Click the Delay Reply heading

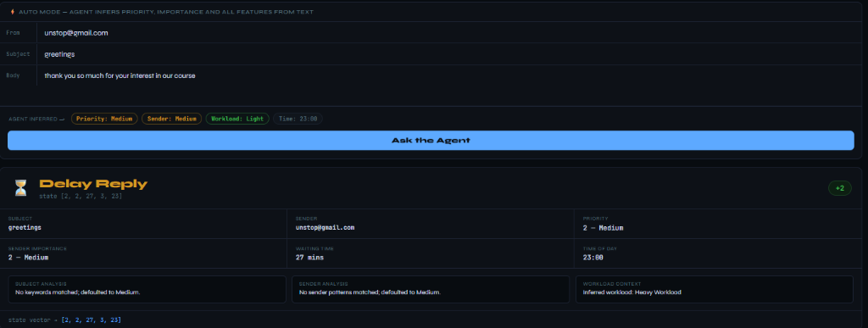coord(93,184)
